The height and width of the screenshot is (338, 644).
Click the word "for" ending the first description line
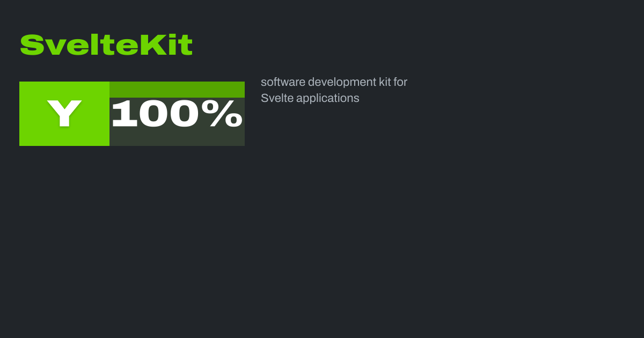click(x=400, y=82)
